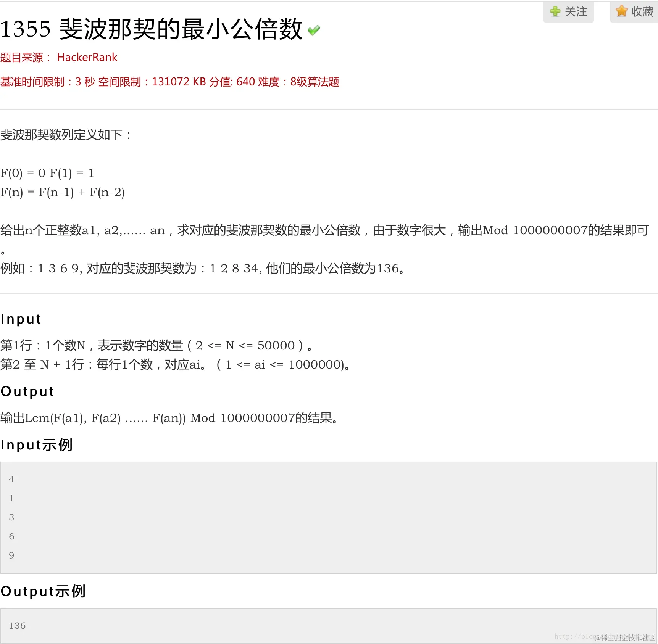Click the value 1 in the input sample
Viewport: 658px width, 644px height.
point(11,498)
